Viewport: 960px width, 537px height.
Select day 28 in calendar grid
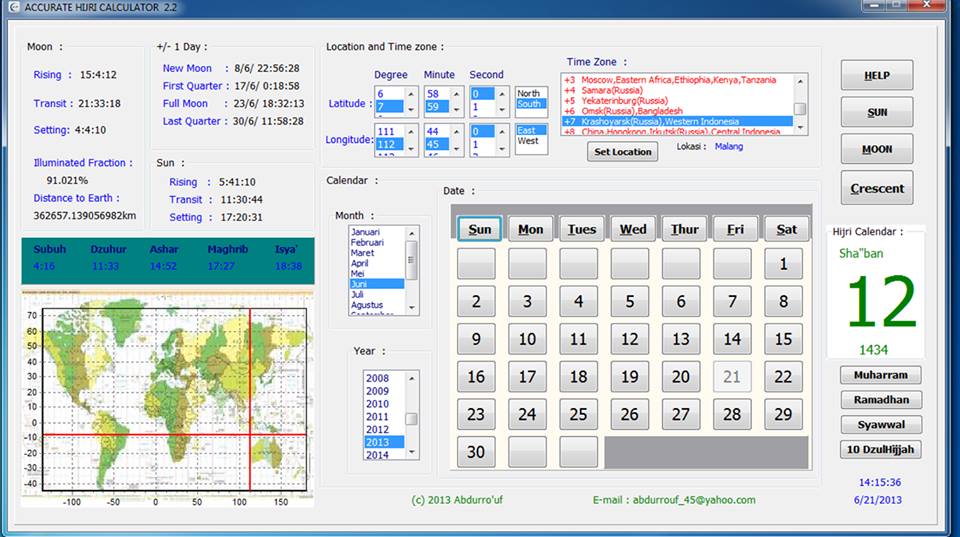pyautogui.click(x=732, y=414)
